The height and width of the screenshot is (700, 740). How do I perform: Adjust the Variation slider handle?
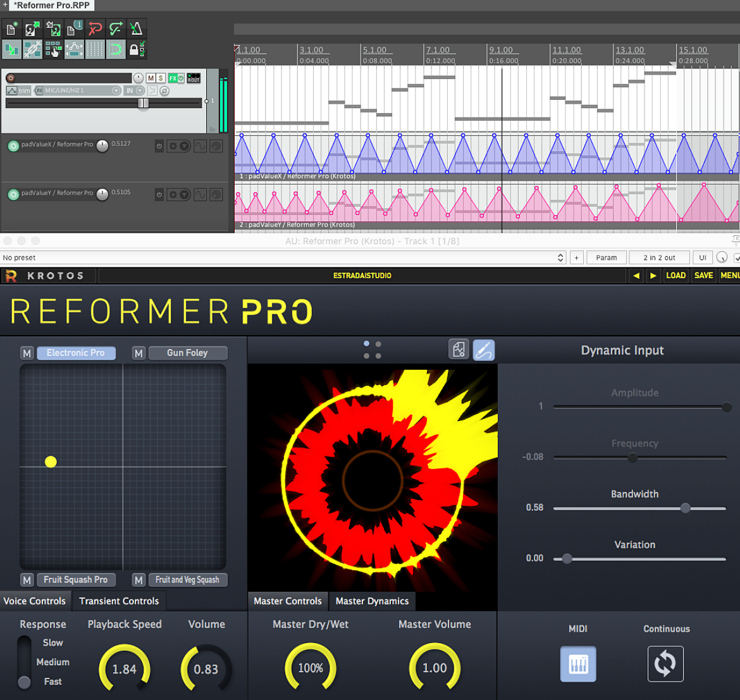[567, 559]
